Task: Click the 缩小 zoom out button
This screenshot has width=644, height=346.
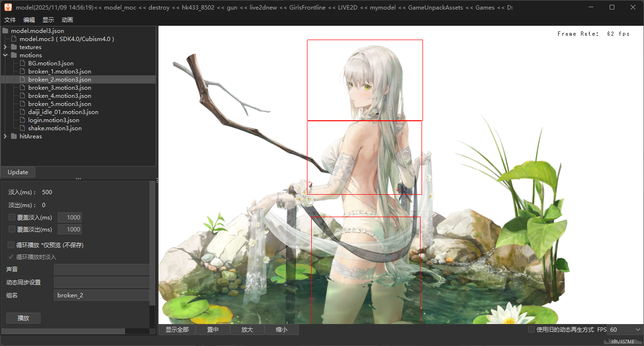Action: 282,329
